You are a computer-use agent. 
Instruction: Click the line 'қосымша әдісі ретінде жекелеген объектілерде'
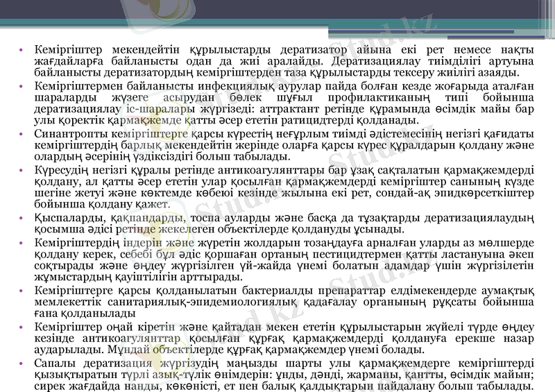point(219,230)
